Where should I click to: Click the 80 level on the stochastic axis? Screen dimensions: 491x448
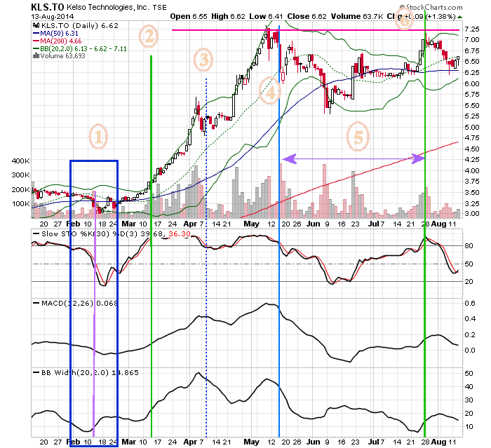coord(469,246)
